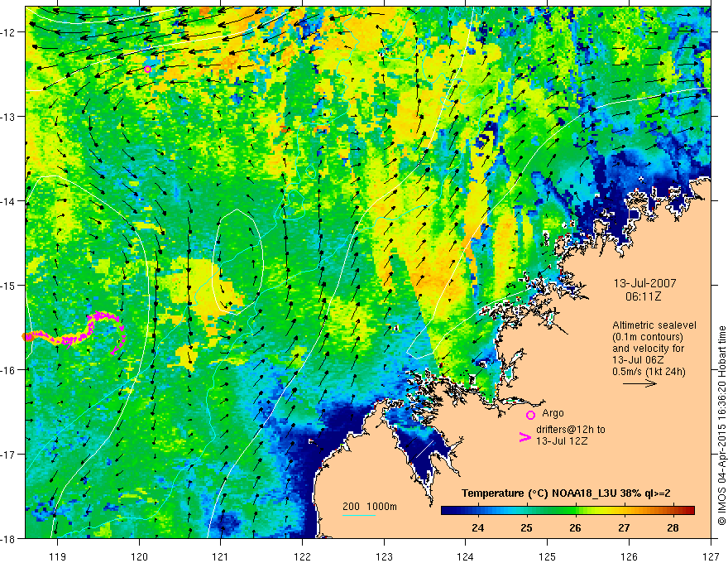Click the IMOS copyright timestamp text
The height and width of the screenshot is (563, 728).
[x=721, y=426]
